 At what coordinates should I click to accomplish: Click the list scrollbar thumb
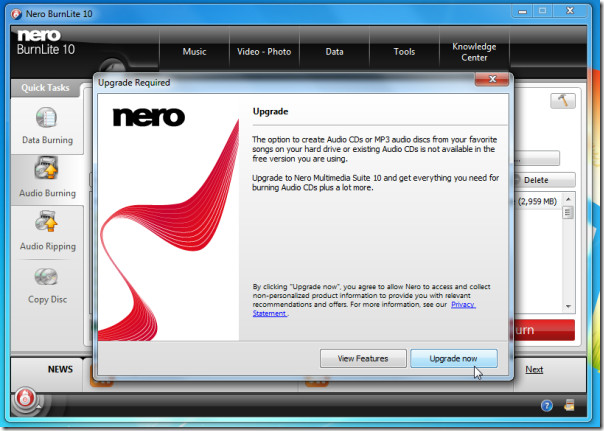coord(568,212)
